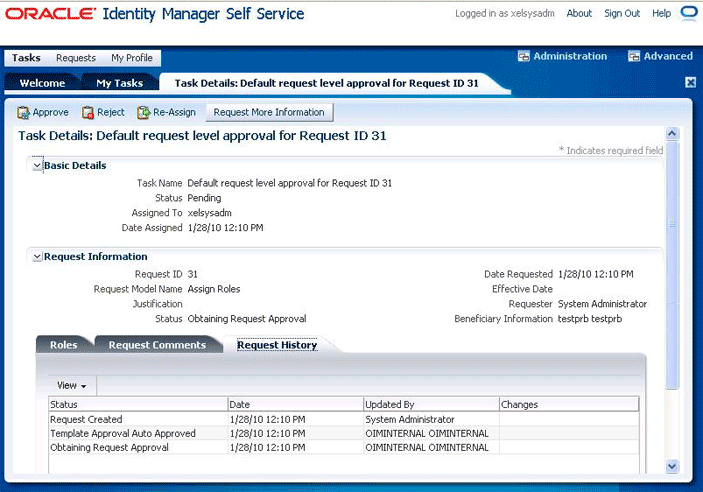This screenshot has width=703, height=492.
Task: Close the Task Details tab with X
Action: click(x=690, y=82)
